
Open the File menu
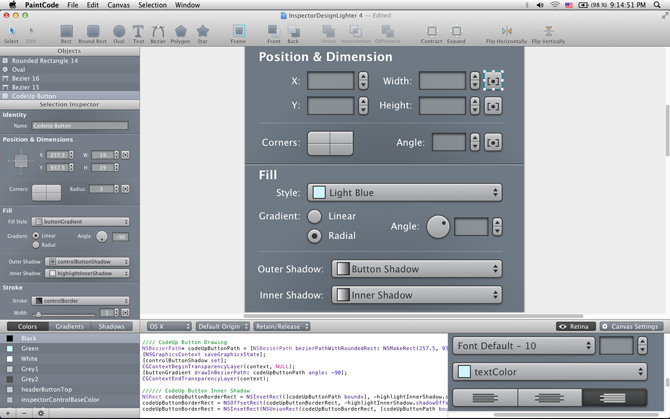point(73,5)
